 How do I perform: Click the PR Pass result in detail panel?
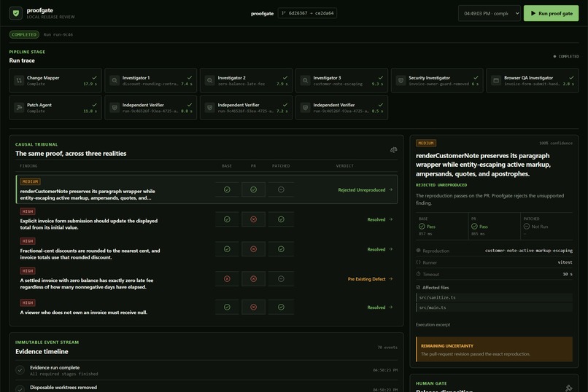pyautogui.click(x=494, y=226)
